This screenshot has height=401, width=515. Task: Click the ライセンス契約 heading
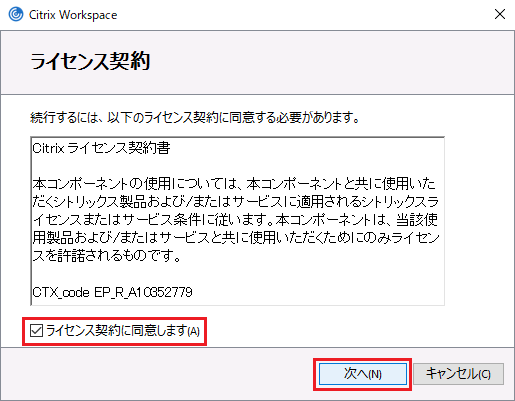click(90, 62)
